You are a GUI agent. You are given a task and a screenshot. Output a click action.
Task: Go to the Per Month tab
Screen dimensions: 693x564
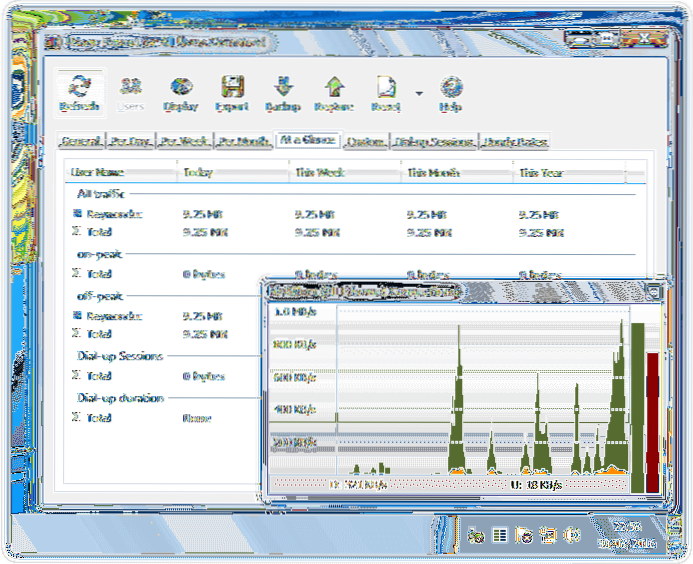(243, 142)
